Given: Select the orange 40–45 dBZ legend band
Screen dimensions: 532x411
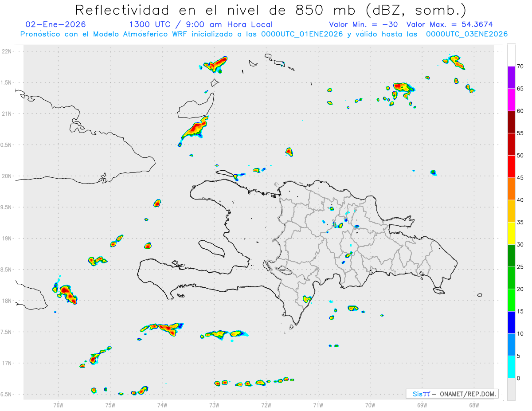Looking at the screenshot, I should (511, 189).
